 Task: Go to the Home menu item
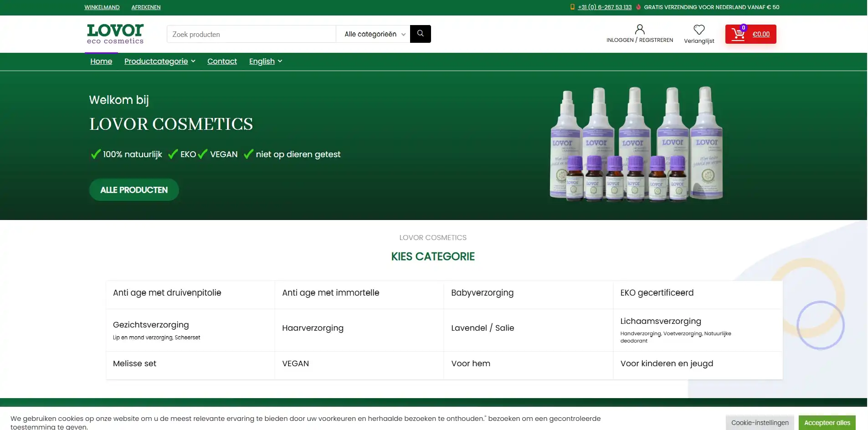101,61
